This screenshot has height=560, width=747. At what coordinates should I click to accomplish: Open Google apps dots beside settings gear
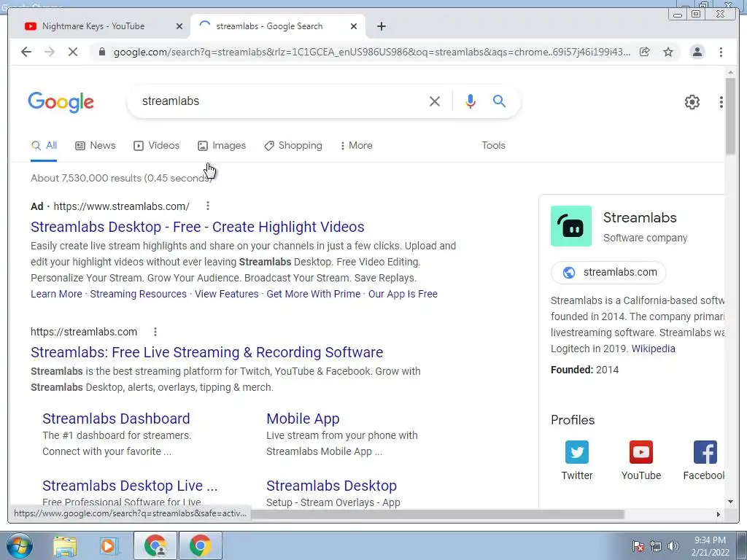pos(721,102)
